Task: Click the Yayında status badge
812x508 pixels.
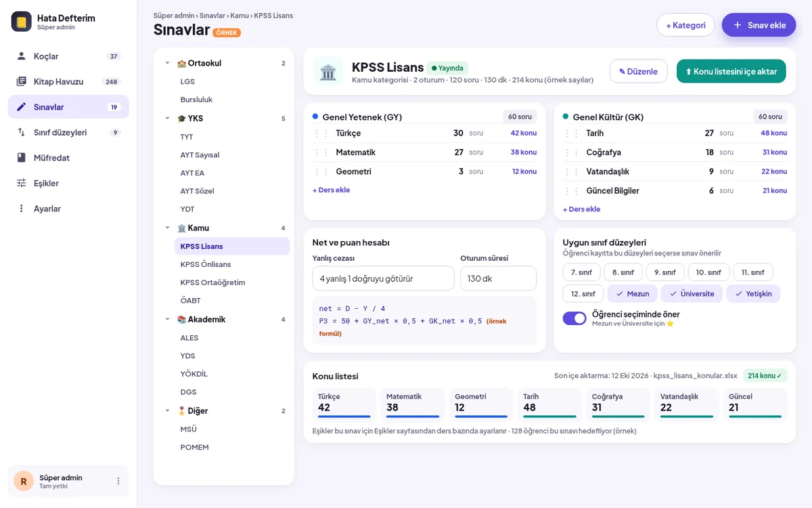Action: tap(447, 68)
